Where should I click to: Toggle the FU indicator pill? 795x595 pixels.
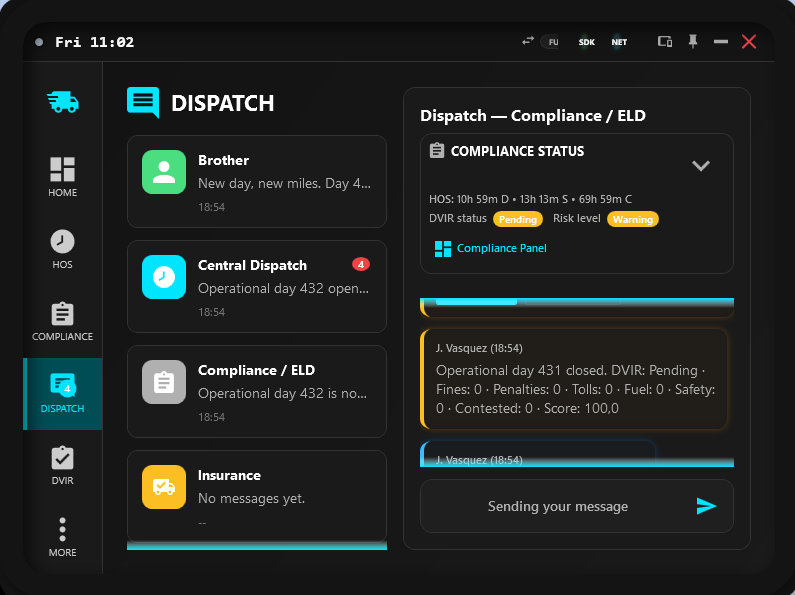coord(551,42)
